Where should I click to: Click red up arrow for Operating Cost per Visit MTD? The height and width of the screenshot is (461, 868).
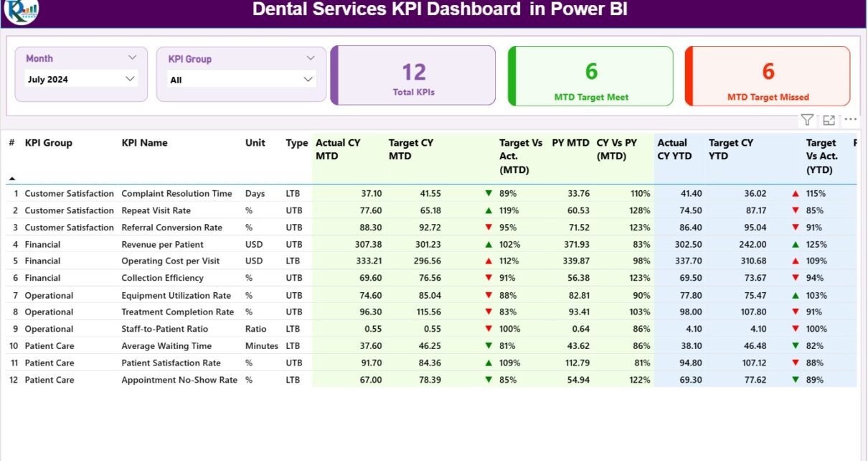[489, 261]
